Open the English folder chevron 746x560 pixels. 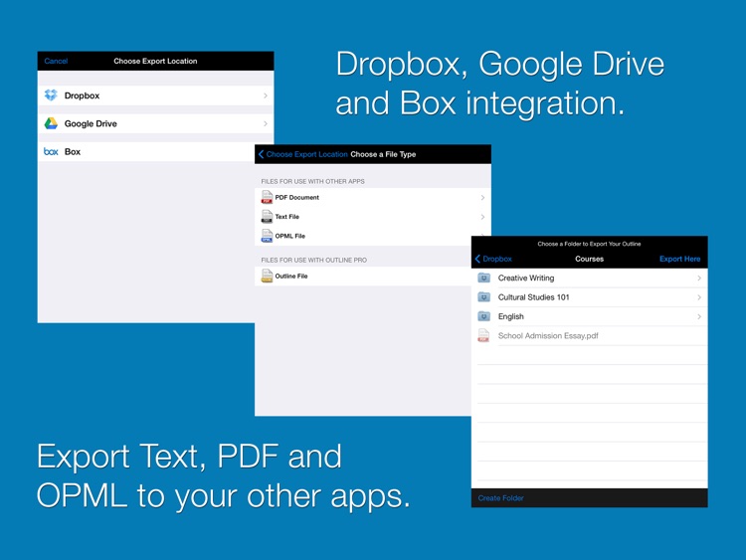click(699, 316)
